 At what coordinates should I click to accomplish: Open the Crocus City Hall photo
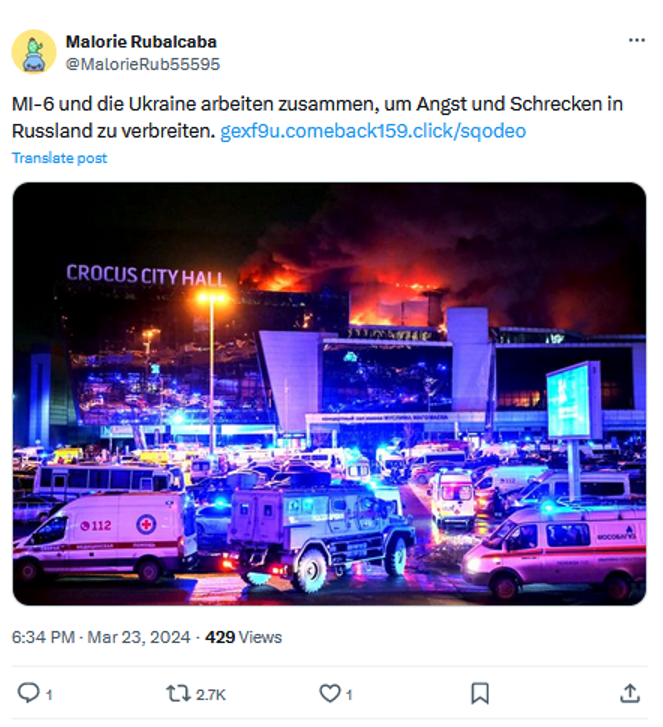click(329, 394)
